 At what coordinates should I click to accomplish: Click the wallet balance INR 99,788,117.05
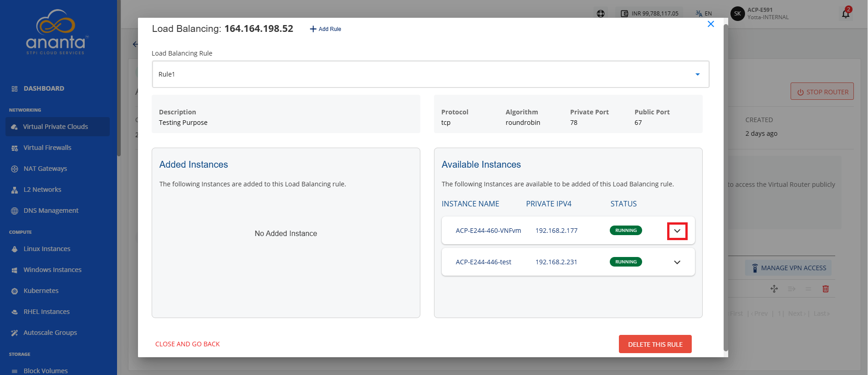pos(650,14)
